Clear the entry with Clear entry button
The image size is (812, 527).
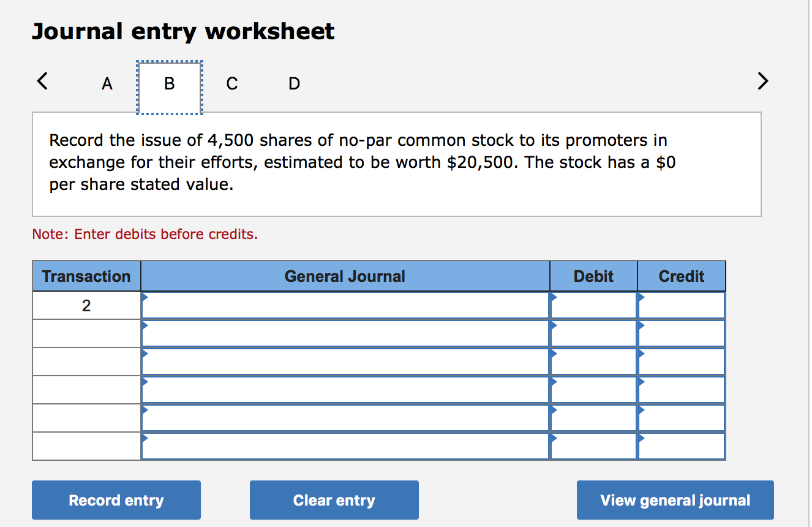pos(334,500)
